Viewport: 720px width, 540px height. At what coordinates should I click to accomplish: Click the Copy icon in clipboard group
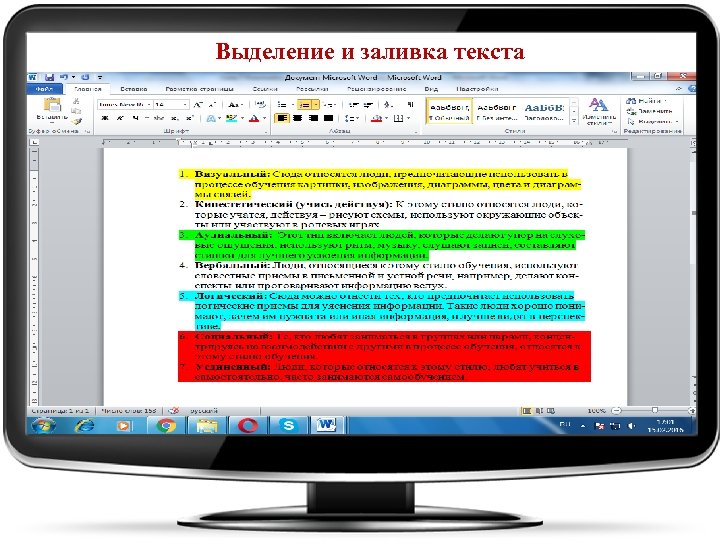click(76, 111)
